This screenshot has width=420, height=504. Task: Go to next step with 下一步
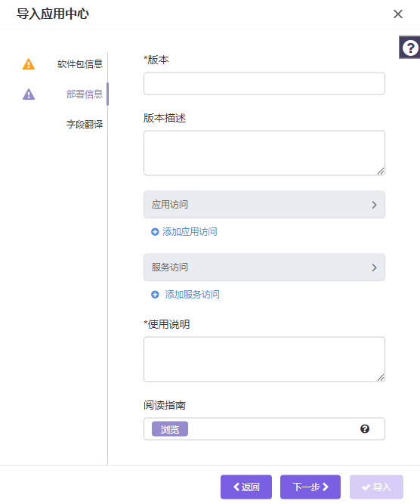coord(310,487)
